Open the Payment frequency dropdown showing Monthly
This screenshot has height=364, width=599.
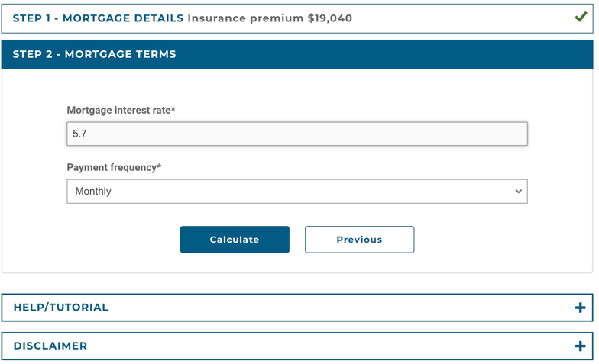[296, 192]
